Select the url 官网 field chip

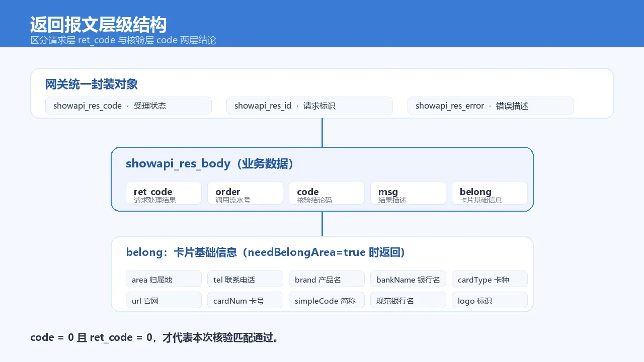[164, 300]
